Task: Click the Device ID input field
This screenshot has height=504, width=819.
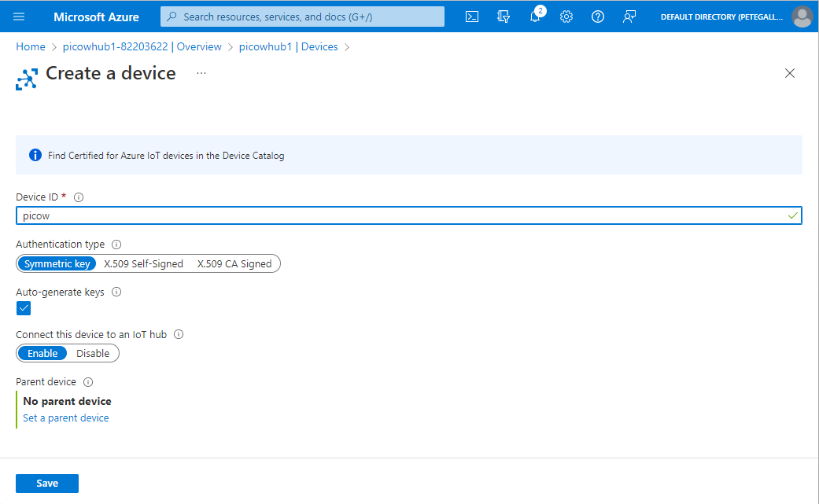Action: coord(409,216)
